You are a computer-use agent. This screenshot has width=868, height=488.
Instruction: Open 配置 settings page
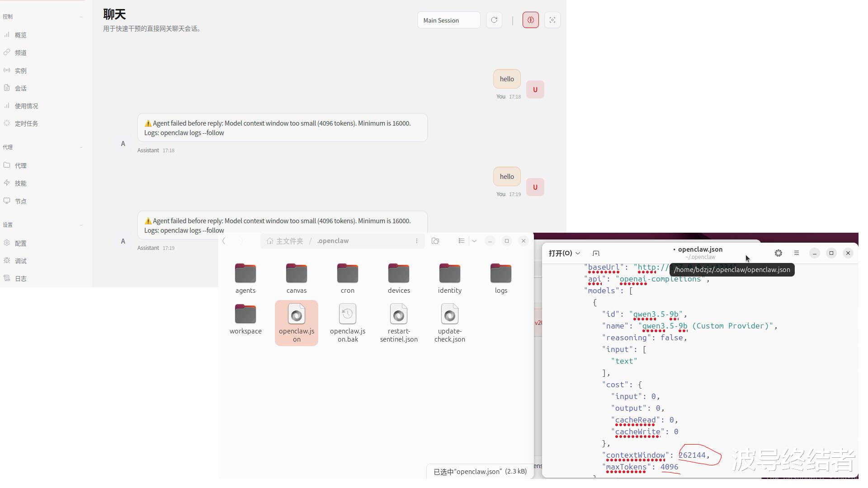click(20, 243)
